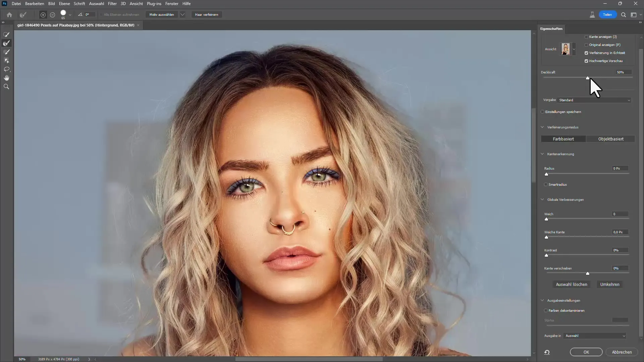Open the brush picker dropdown arrow

tap(70, 15)
